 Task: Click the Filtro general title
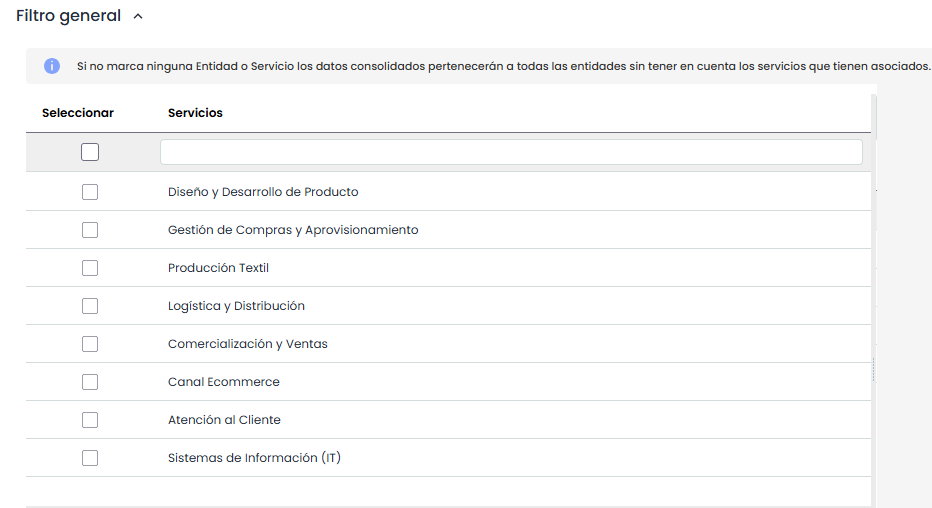68,16
